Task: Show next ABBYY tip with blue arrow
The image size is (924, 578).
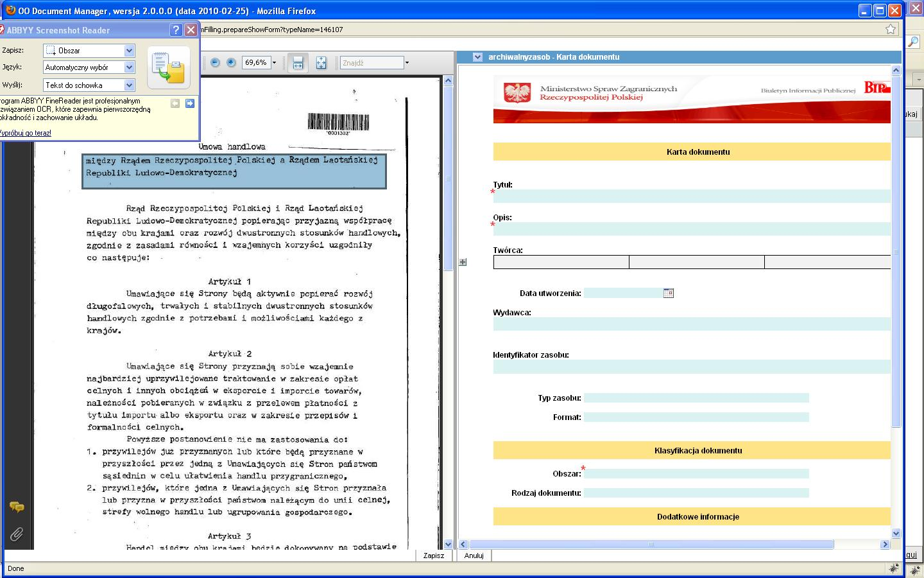Action: coord(190,103)
